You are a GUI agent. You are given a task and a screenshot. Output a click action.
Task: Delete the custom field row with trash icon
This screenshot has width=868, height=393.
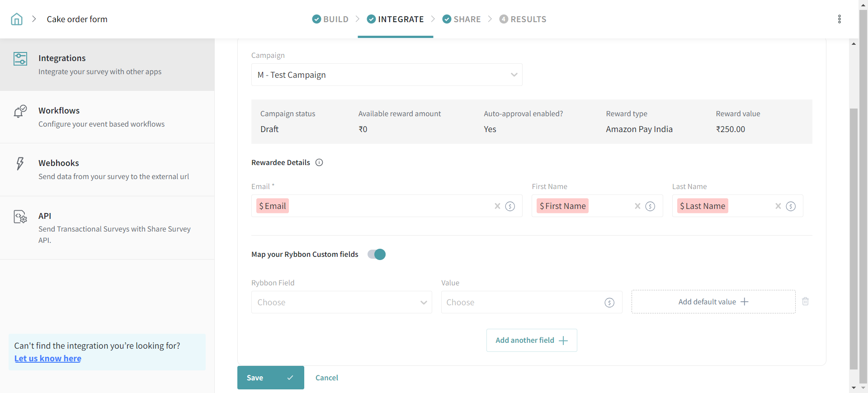pyautogui.click(x=805, y=302)
